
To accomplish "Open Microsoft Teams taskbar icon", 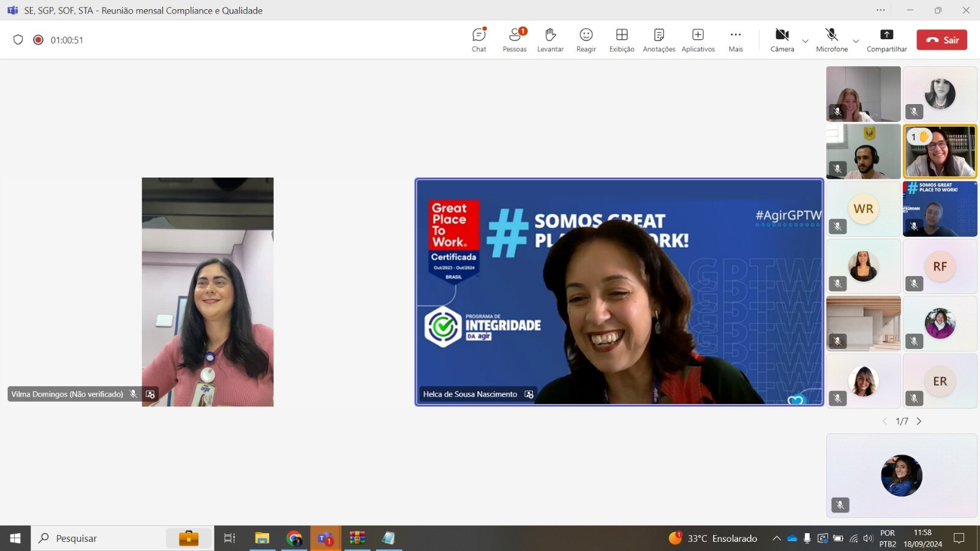I will tap(325, 538).
